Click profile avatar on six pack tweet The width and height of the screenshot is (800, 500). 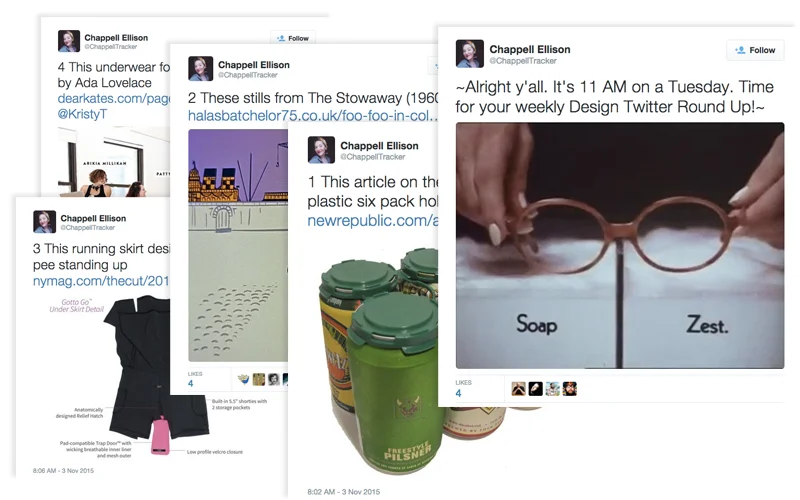(321, 149)
